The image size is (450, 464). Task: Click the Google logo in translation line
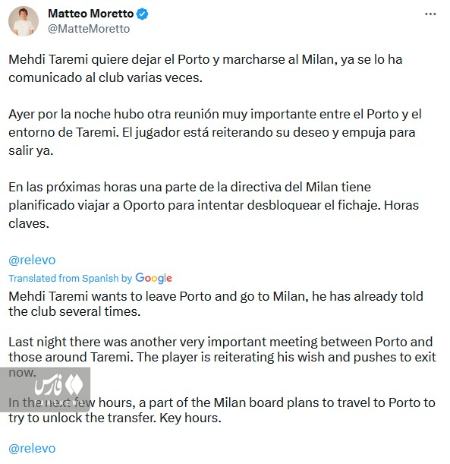point(154,278)
